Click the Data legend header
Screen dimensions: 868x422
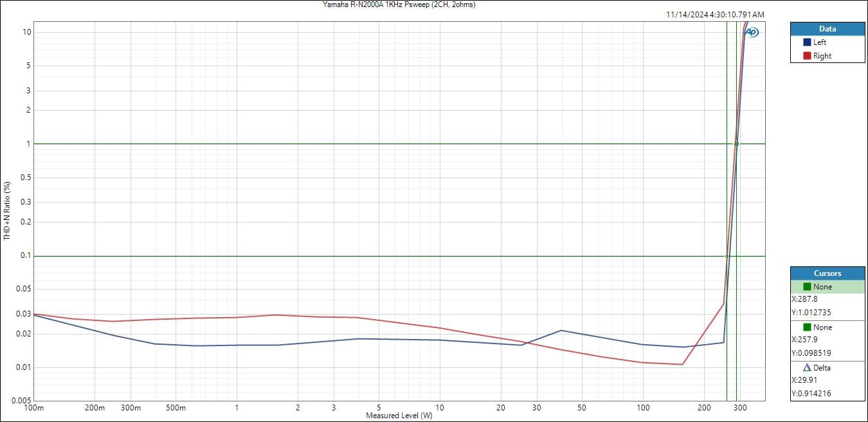click(827, 29)
